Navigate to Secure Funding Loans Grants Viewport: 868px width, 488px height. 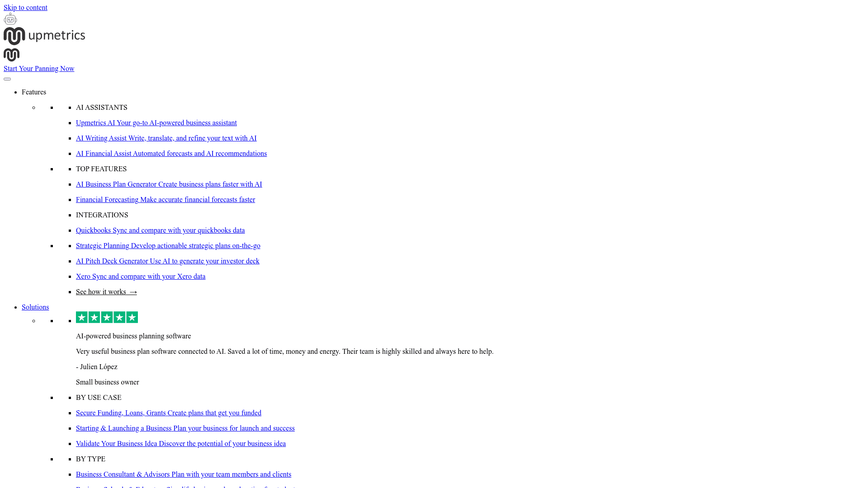pos(169,413)
